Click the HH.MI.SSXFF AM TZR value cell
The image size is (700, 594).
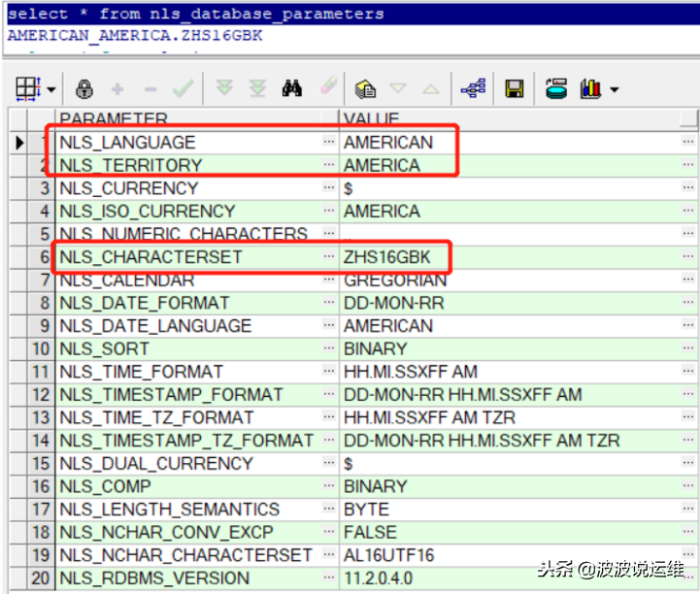click(x=517, y=417)
